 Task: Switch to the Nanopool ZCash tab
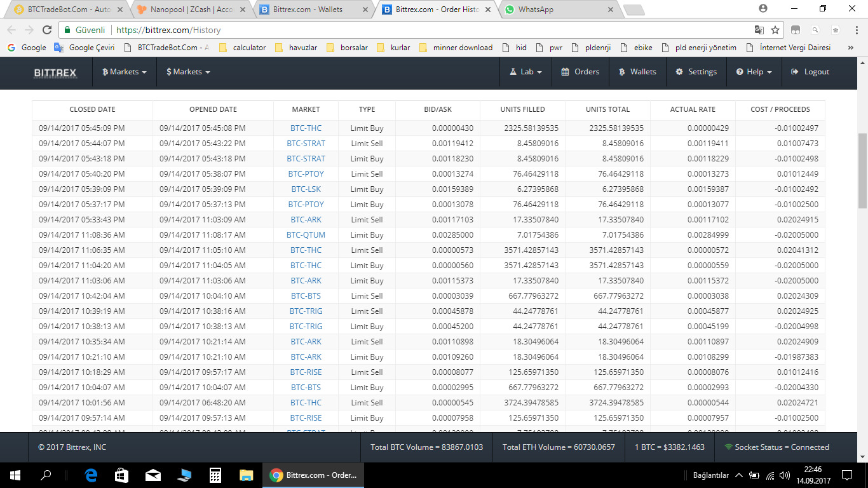pyautogui.click(x=191, y=10)
